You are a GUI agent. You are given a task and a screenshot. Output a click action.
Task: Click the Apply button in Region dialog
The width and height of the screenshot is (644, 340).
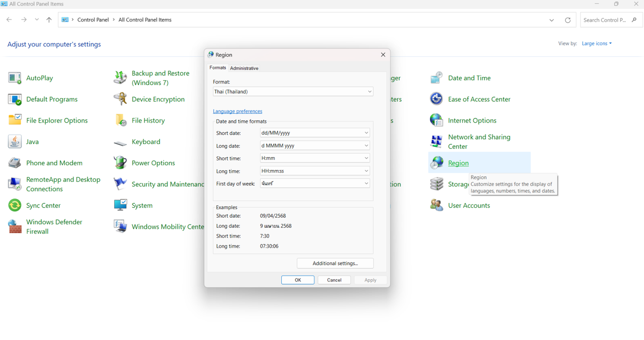point(371,280)
